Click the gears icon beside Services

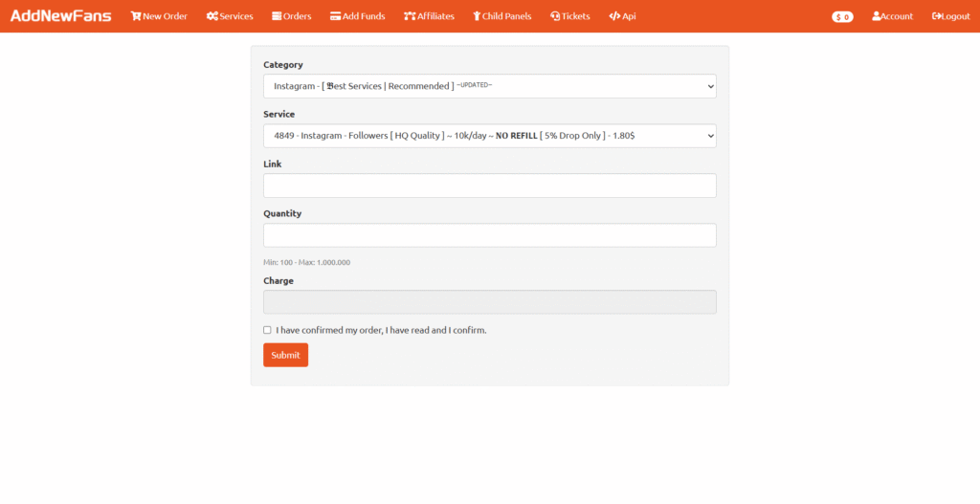(212, 16)
